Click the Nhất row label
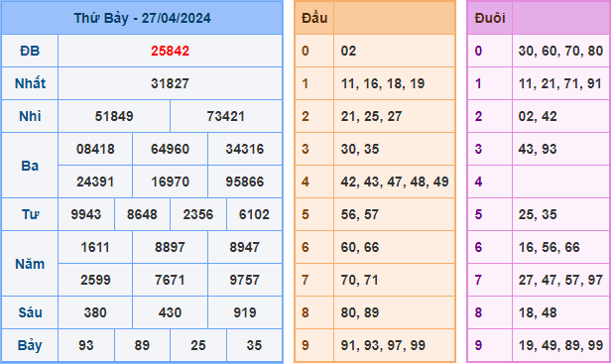612x364 pixels. tap(30, 83)
